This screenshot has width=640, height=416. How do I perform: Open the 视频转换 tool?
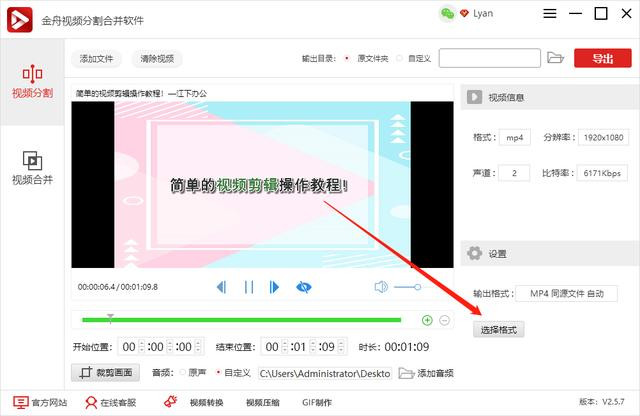207,403
